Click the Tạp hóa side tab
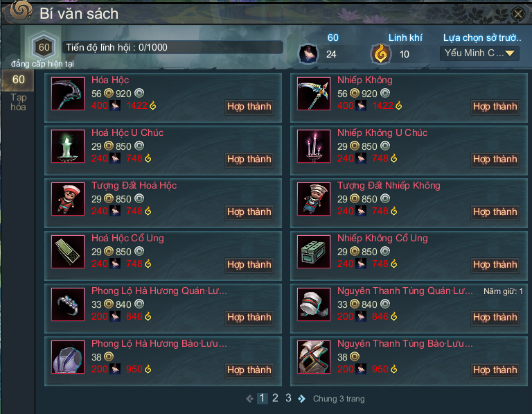The width and height of the screenshot is (532, 414). tap(18, 102)
